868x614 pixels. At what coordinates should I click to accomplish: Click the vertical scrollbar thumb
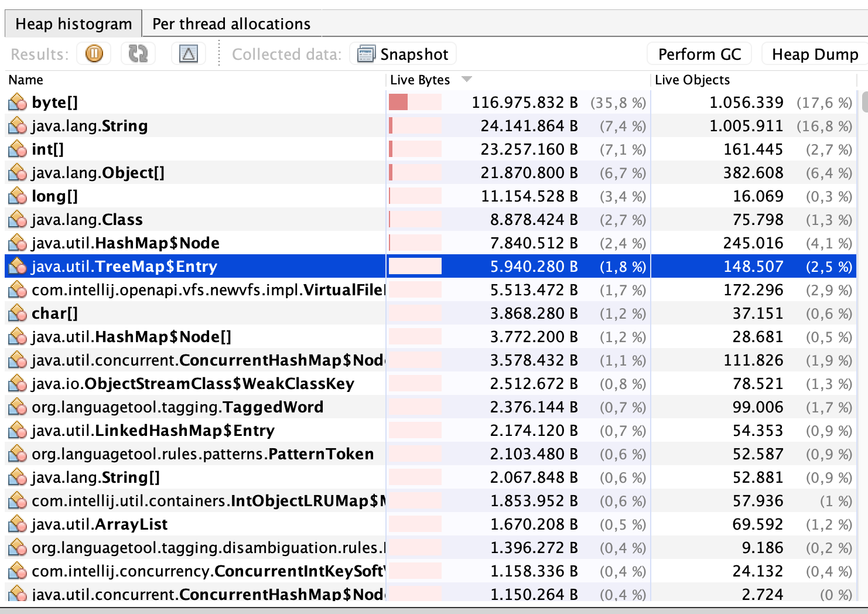click(864, 101)
